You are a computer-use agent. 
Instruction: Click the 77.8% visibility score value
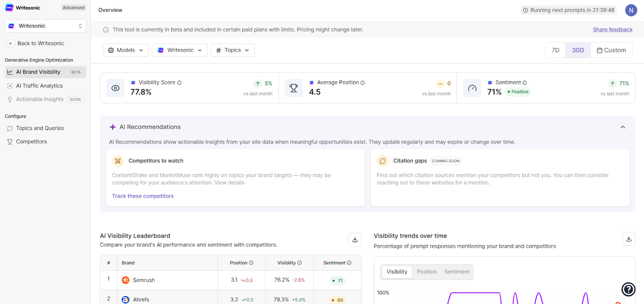tap(141, 92)
